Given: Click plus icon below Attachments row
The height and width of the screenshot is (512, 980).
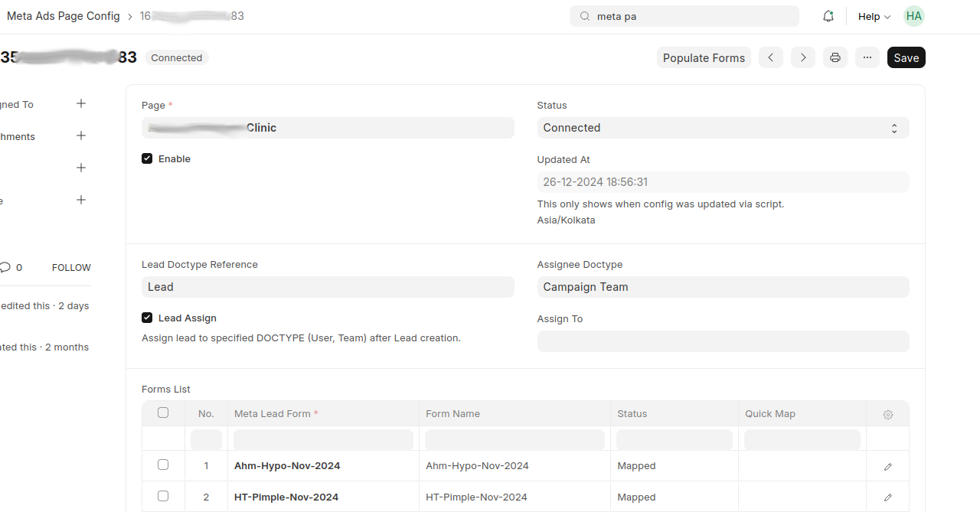Looking at the screenshot, I should point(81,168).
